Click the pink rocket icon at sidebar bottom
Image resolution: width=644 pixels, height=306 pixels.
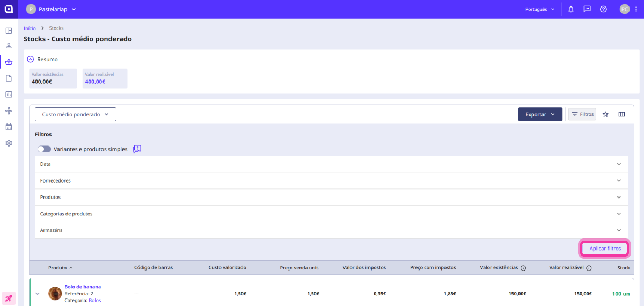(x=9, y=298)
